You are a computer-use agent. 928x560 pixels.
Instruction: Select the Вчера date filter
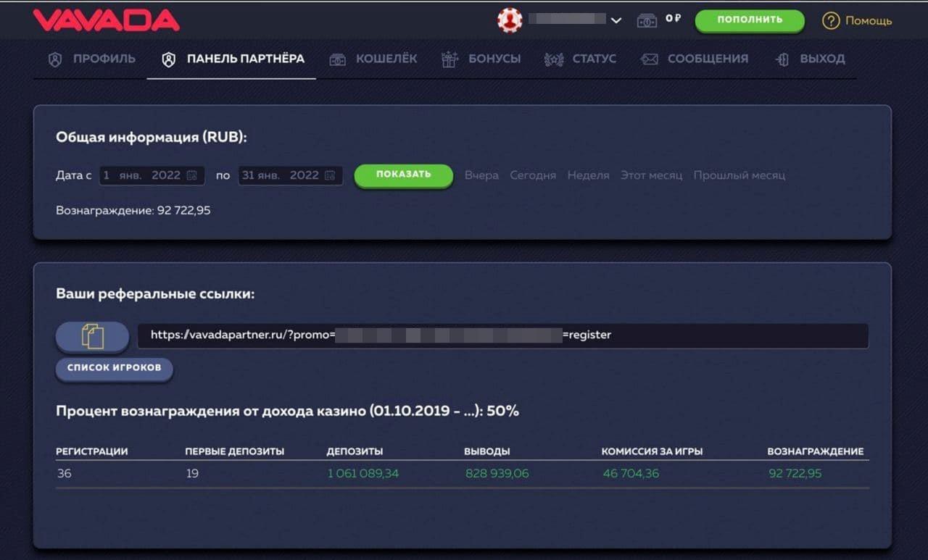click(x=481, y=175)
